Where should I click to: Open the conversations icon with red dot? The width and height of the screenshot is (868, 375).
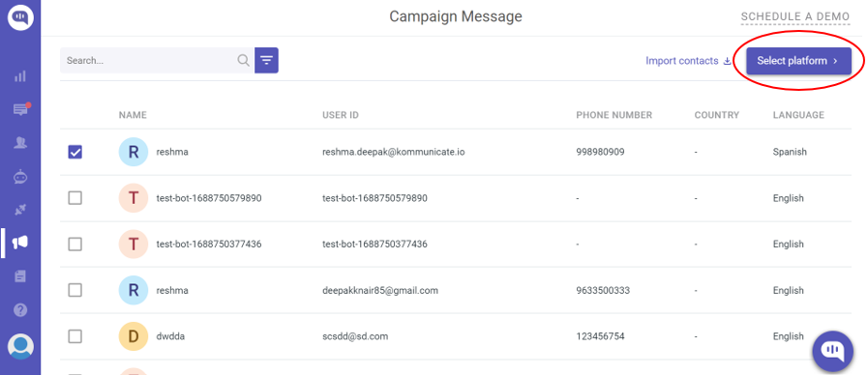point(20,109)
